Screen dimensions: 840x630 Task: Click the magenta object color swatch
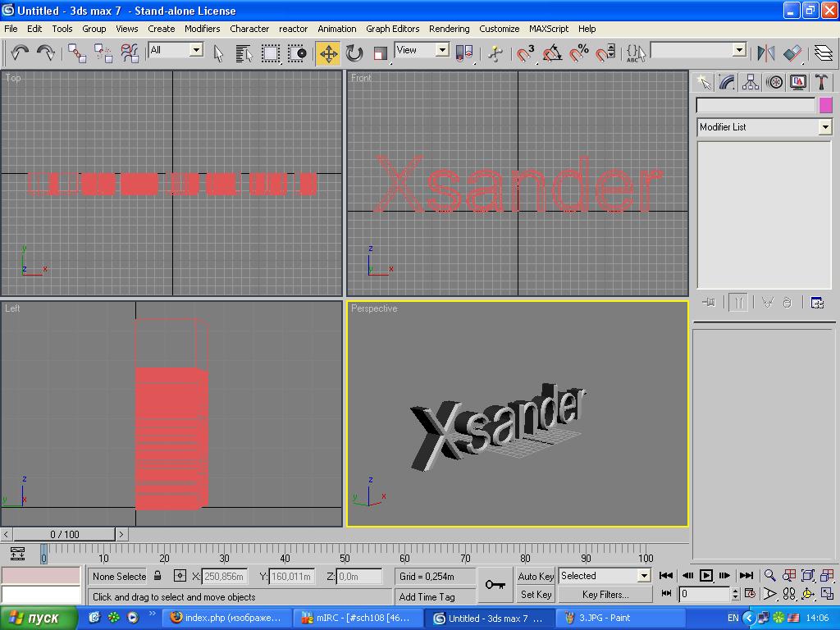tap(825, 105)
